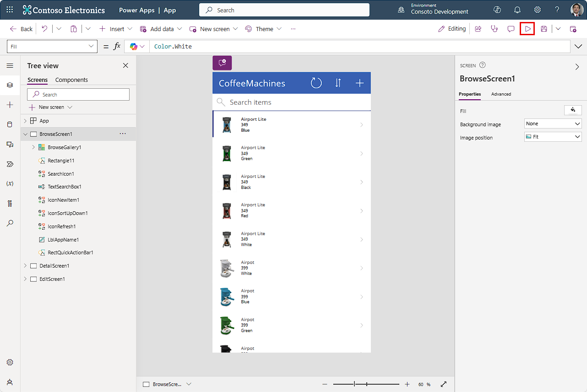Open the notifications bell

[517, 10]
